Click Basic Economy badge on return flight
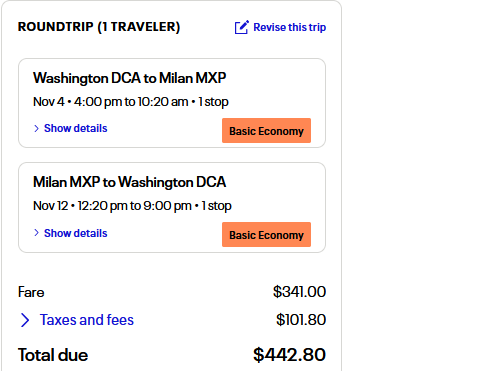 tap(266, 235)
